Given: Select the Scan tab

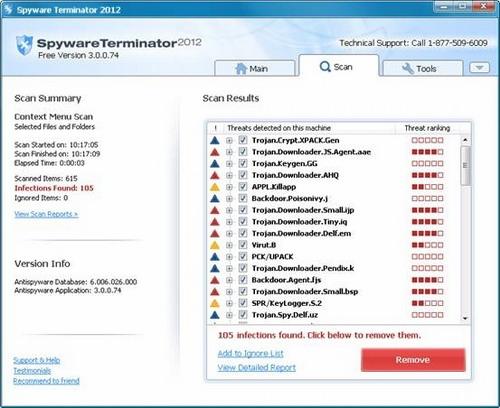Looking at the screenshot, I should pos(339,66).
